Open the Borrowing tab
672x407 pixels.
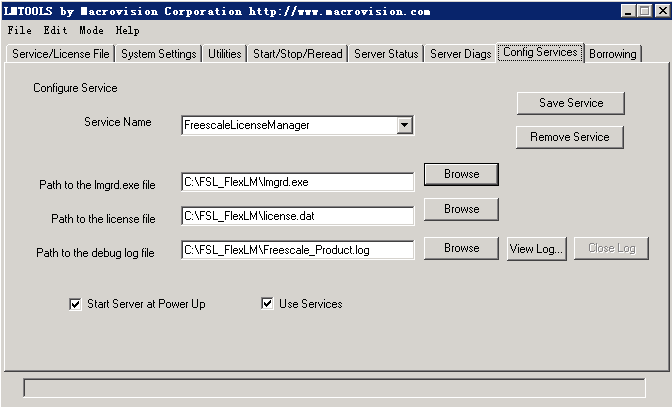click(x=612, y=54)
